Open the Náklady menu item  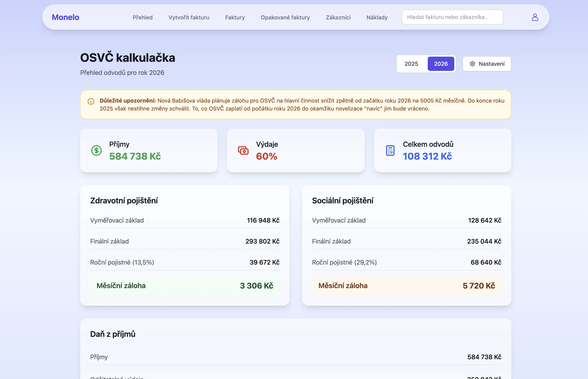point(377,17)
